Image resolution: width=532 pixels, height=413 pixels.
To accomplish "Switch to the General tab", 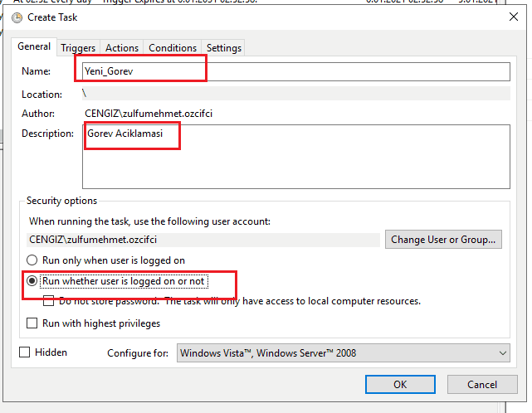I will click(x=35, y=47).
